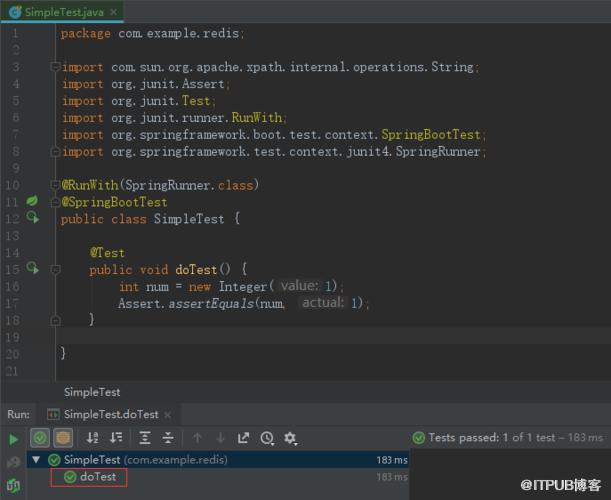Click method end fold marker on line 18
This screenshot has width=611, height=500.
click(x=55, y=320)
